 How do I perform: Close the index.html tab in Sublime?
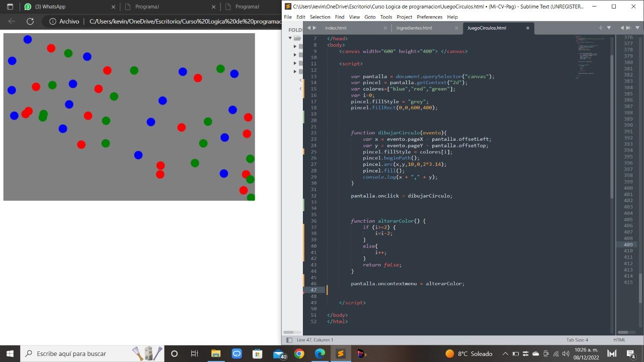[x=385, y=28]
